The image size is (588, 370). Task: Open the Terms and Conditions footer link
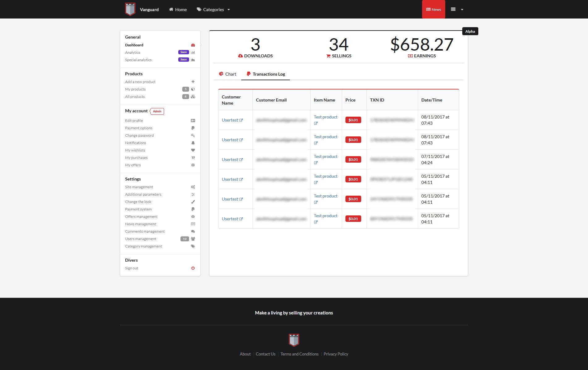pyautogui.click(x=299, y=354)
